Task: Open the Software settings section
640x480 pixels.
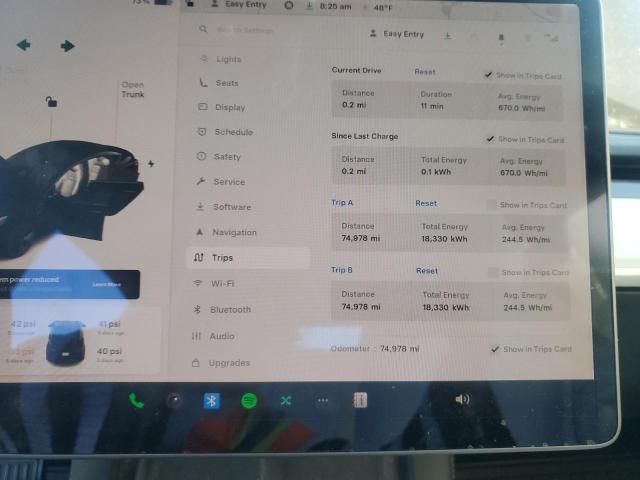Action: click(231, 207)
